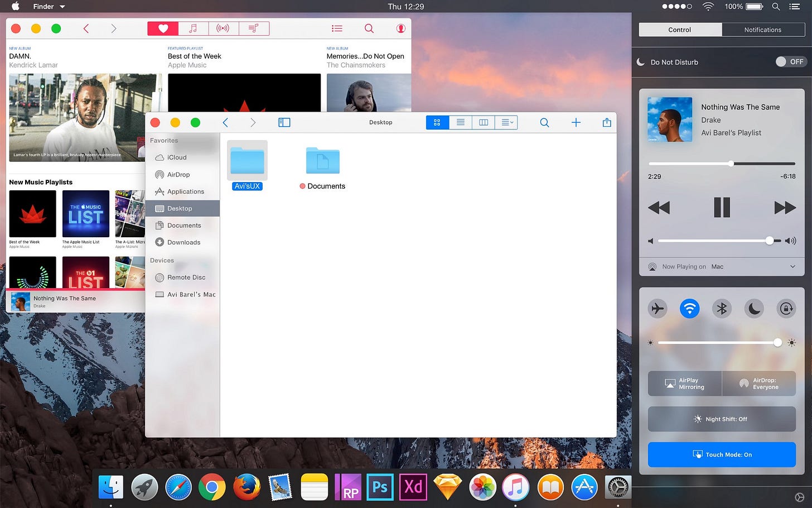Toggle the Do Not Disturb switch
812x508 pixels.
click(x=790, y=62)
